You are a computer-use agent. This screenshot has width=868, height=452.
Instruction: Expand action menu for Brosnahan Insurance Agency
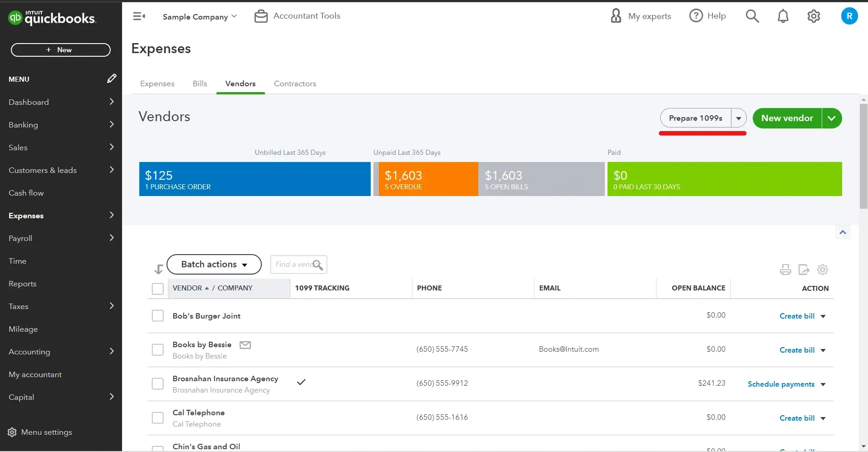823,384
